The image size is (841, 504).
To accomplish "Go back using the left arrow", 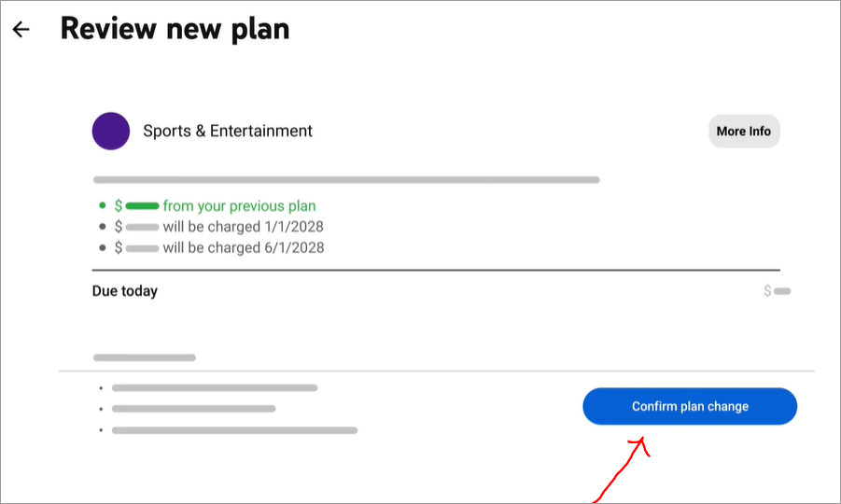I will (21, 29).
